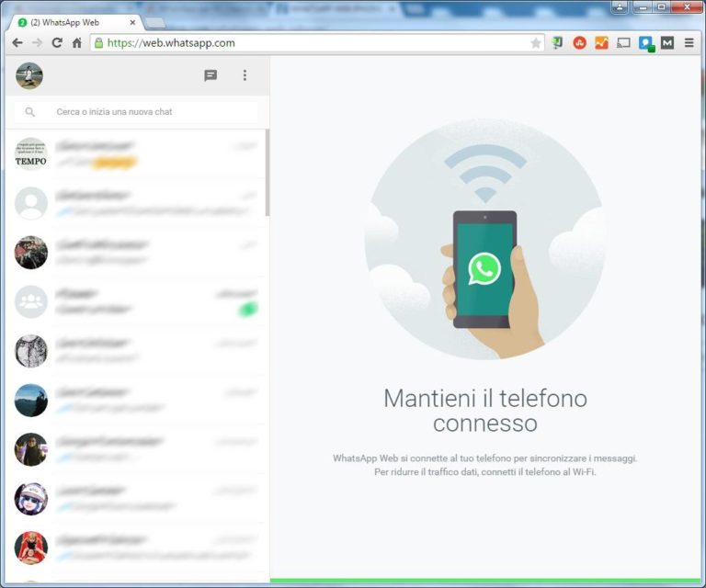Focus the 'Cerca o inizia una nuova chat' field
Image resolution: width=706 pixels, height=588 pixels.
(x=136, y=111)
